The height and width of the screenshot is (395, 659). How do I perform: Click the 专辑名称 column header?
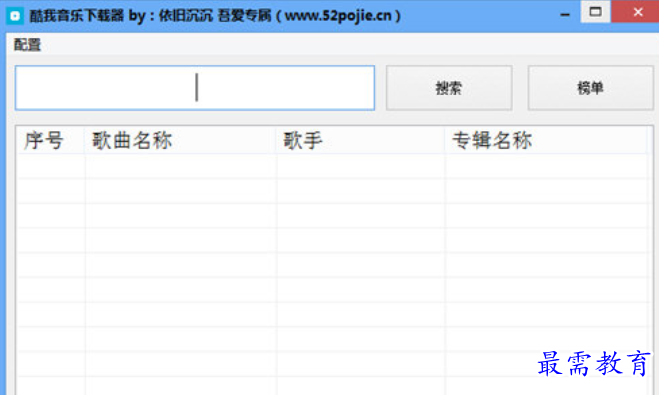[x=546, y=140]
